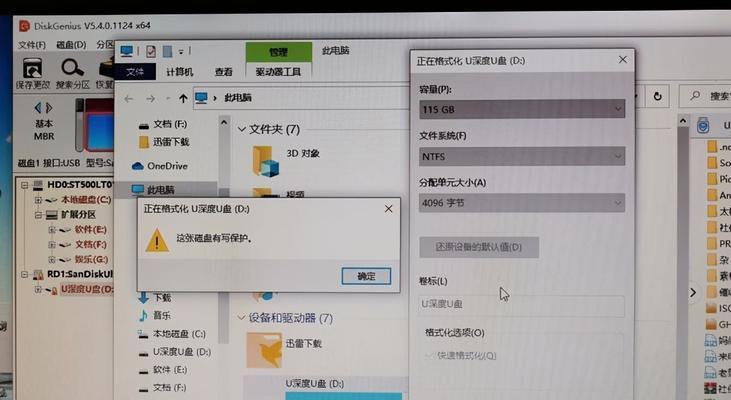Click the new folder icon in quick access toolbar
Viewport: 731px width, 400px height.
point(168,51)
